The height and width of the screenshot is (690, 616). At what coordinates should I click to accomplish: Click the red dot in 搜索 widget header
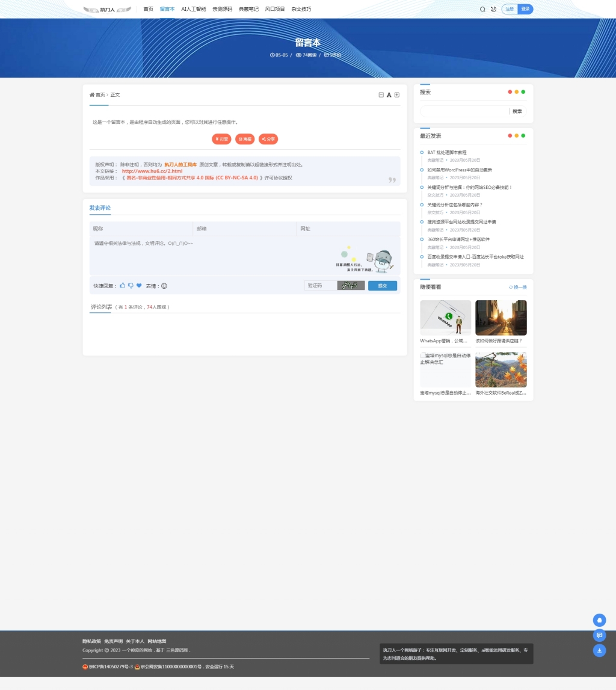510,92
